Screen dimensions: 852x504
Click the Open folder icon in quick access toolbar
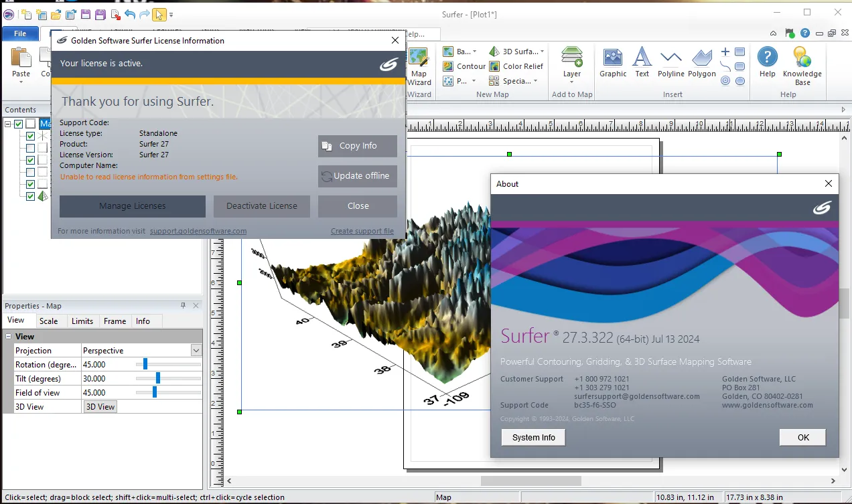pyautogui.click(x=56, y=14)
